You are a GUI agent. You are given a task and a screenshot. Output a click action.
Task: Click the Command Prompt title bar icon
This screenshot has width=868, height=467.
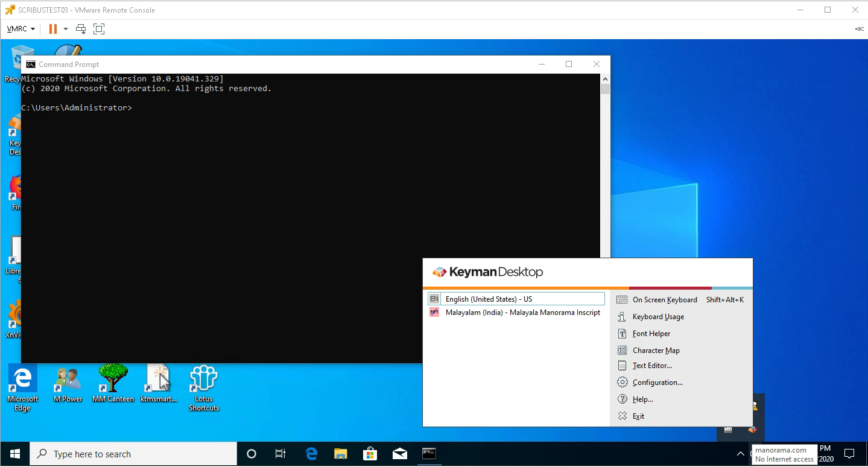click(30, 65)
